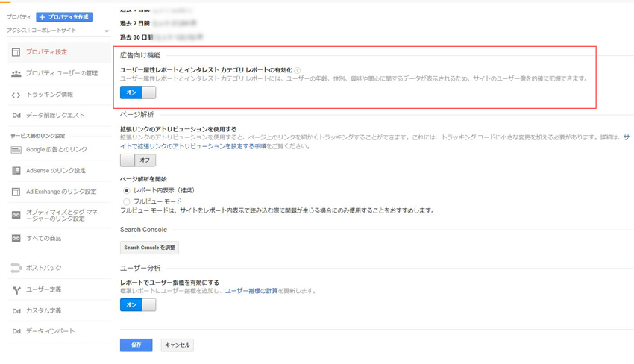Select the レポート内表示（推奨）radio button
Image resolution: width=634 pixels, height=364 pixels.
[x=127, y=190]
